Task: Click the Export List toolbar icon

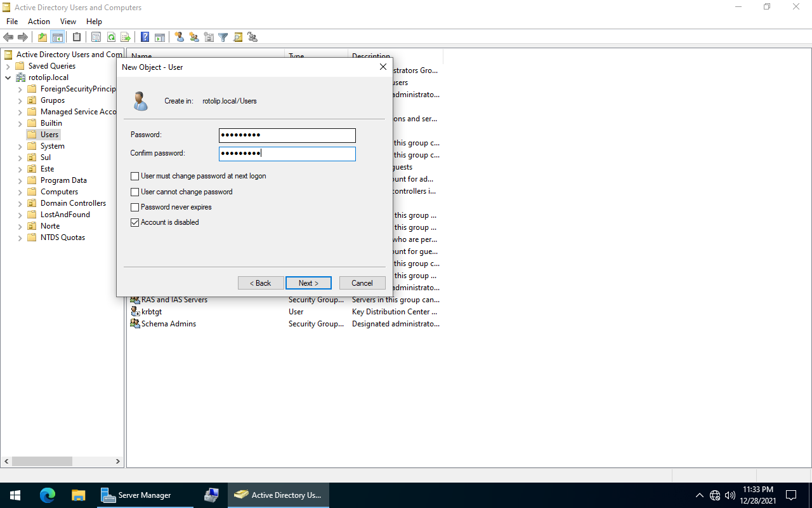Action: pos(126,37)
